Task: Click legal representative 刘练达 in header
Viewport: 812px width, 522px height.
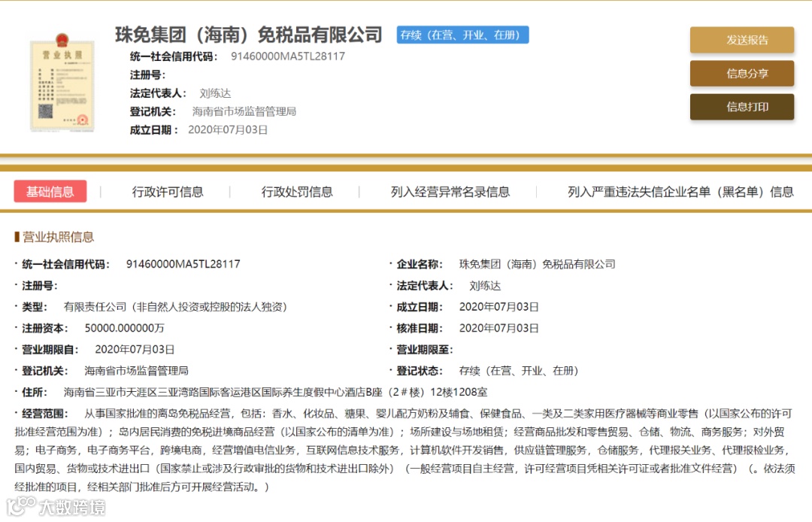Action: pyautogui.click(x=215, y=93)
